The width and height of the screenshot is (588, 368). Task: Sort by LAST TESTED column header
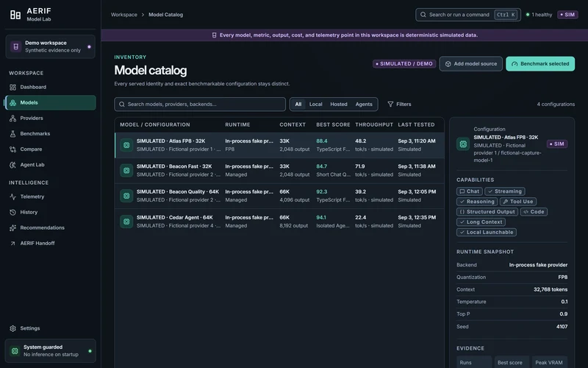(x=416, y=124)
